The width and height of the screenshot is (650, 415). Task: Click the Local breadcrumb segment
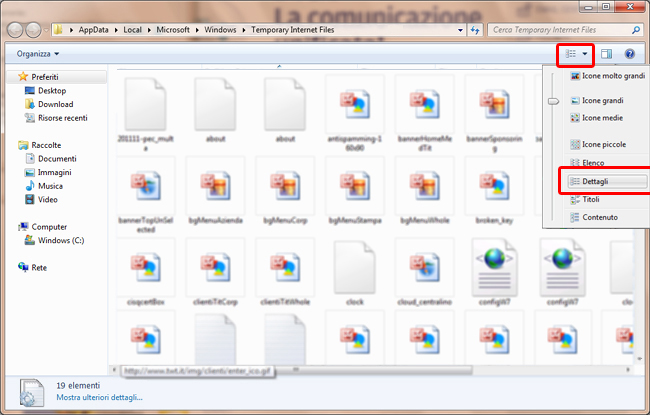[132, 30]
